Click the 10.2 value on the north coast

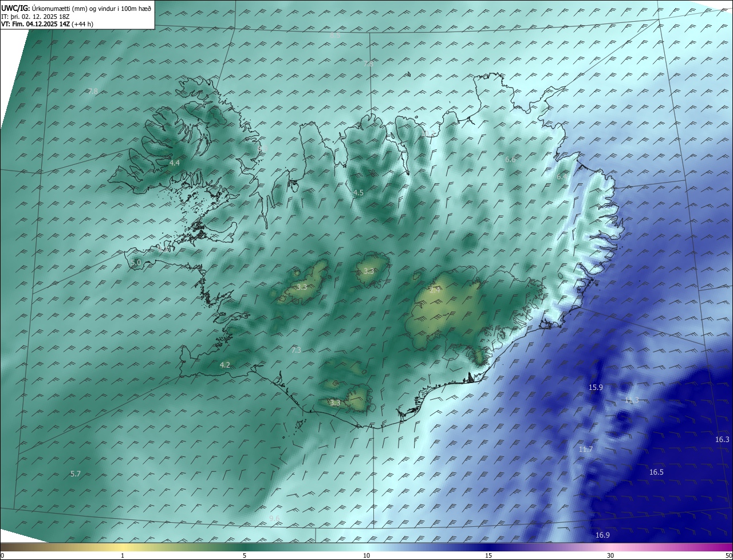(428, 133)
